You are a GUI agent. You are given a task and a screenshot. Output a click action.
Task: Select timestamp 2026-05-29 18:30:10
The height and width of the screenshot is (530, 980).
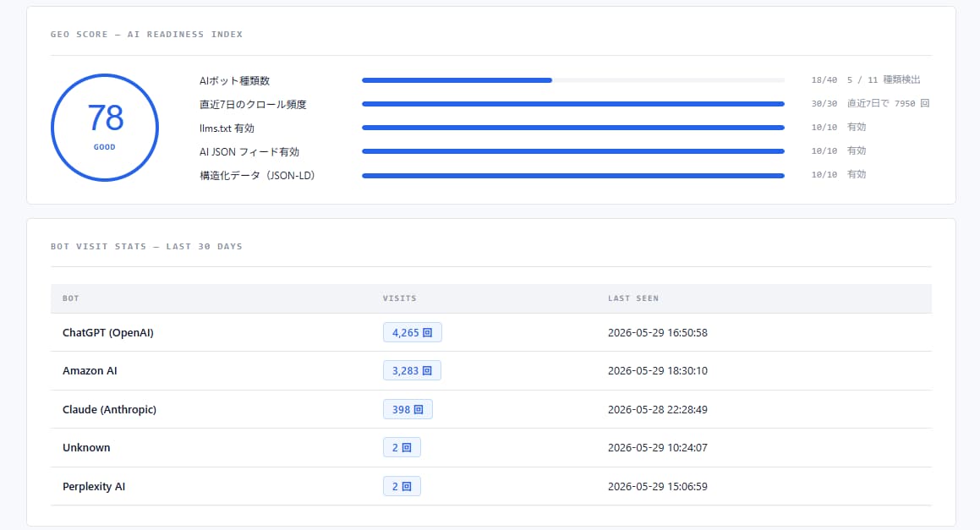pyautogui.click(x=658, y=370)
